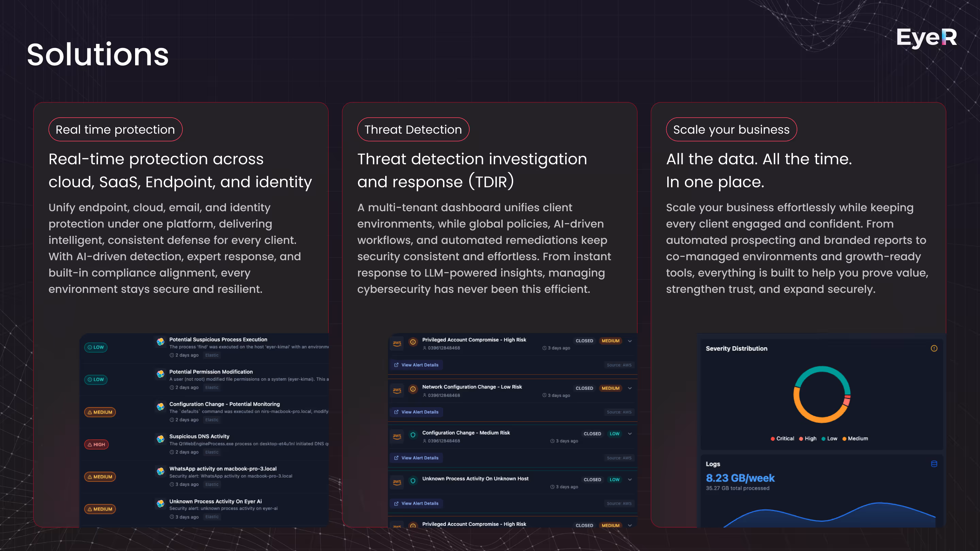
Task: Click warning icon on Privileged Account Compromise alert
Action: point(413,342)
